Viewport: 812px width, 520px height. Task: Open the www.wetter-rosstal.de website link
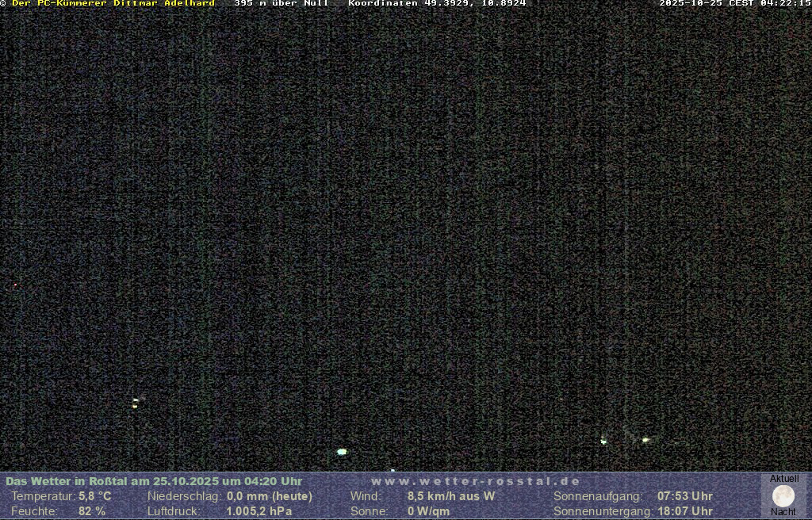coord(476,481)
